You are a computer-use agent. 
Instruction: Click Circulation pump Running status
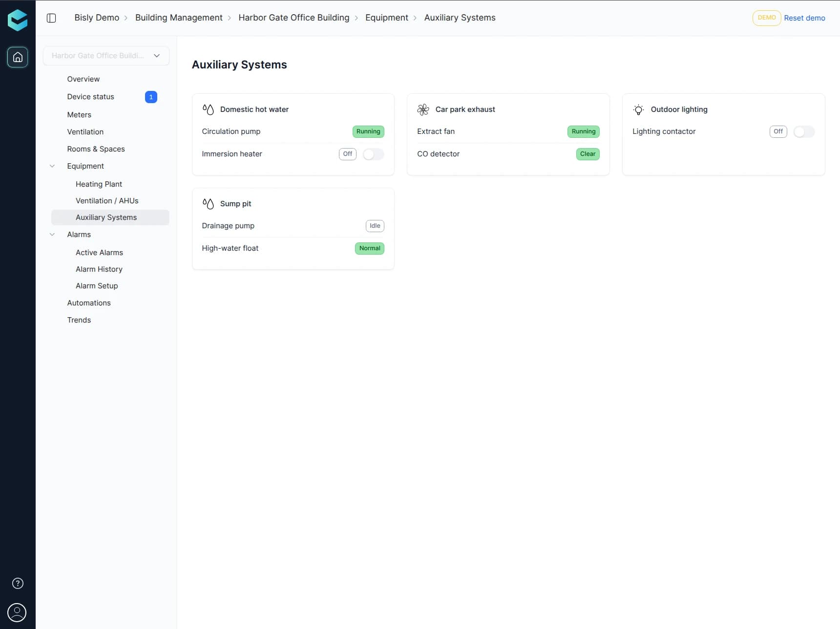click(x=368, y=131)
